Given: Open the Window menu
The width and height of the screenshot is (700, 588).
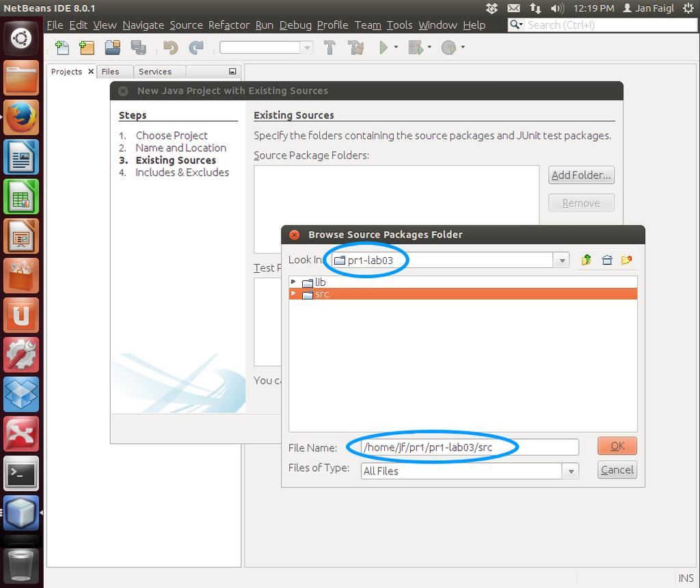Looking at the screenshot, I should 438,25.
